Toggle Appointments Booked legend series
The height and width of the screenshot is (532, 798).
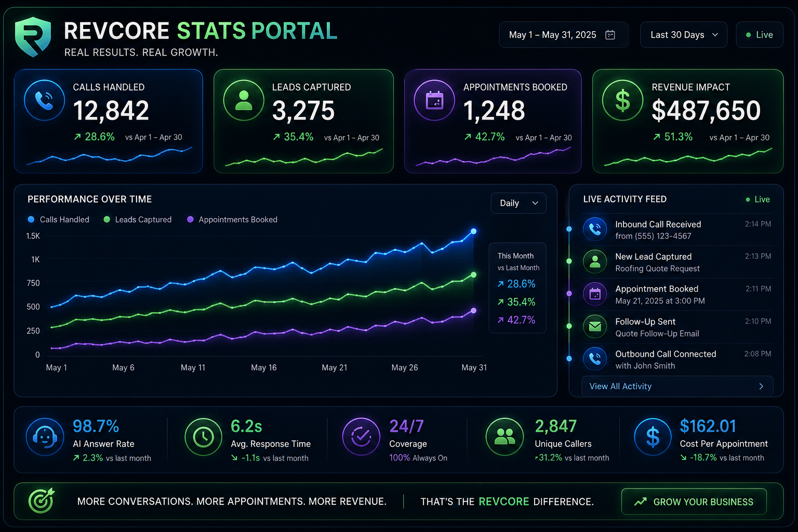tap(232, 220)
